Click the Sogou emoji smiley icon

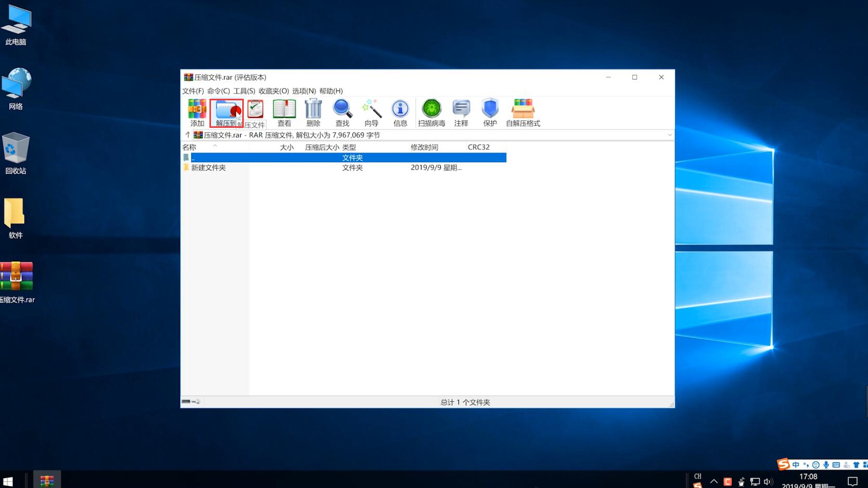[x=816, y=465]
